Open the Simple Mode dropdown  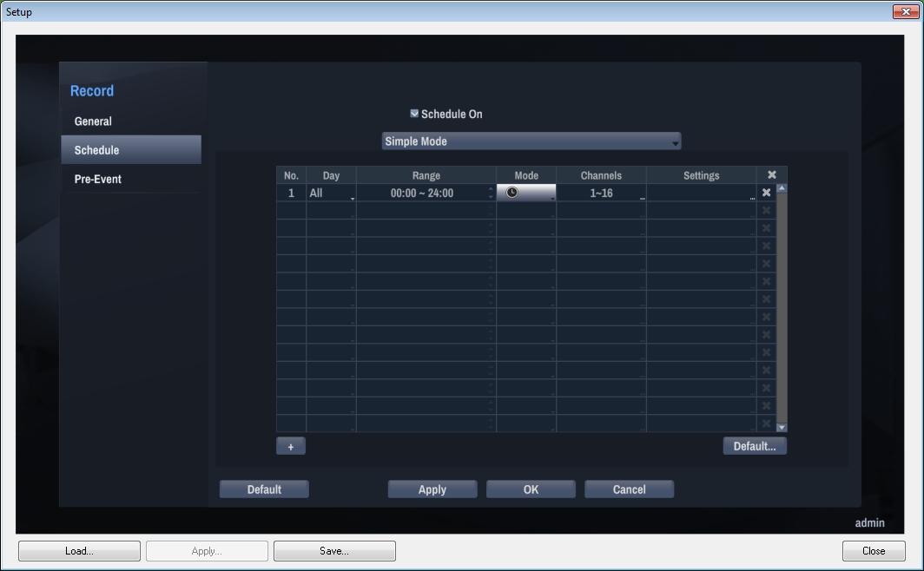click(x=531, y=141)
